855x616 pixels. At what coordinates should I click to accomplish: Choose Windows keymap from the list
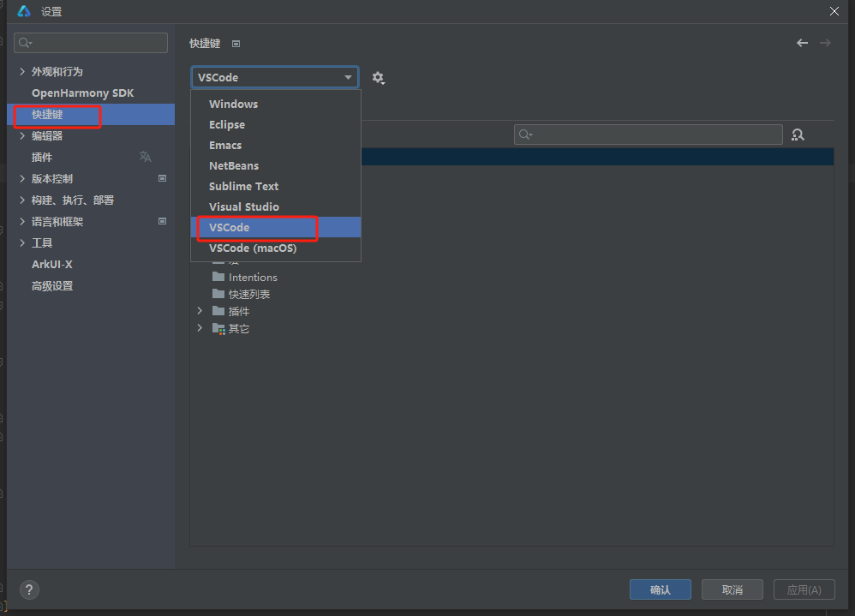(x=275, y=105)
